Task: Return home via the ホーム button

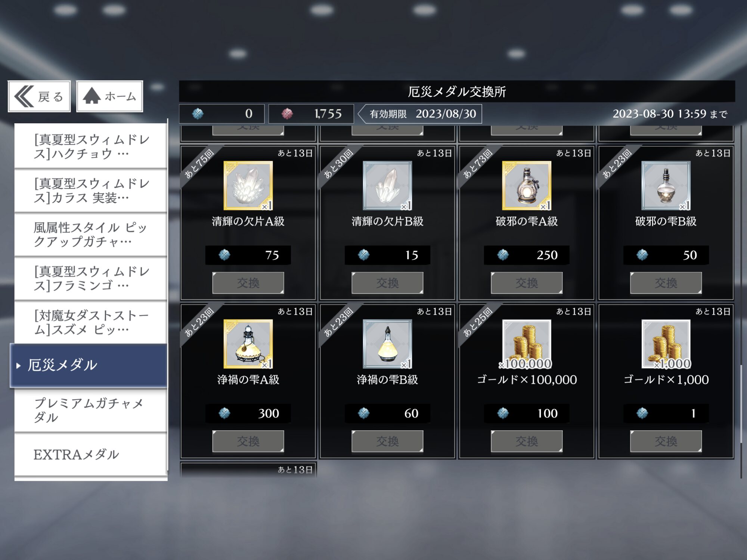Action: pos(109,96)
